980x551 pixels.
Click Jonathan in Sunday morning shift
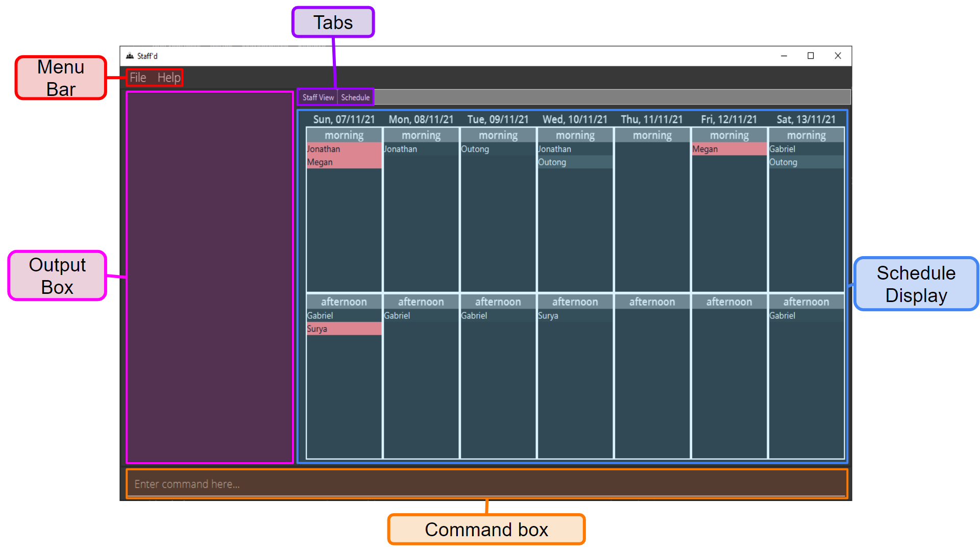[344, 149]
